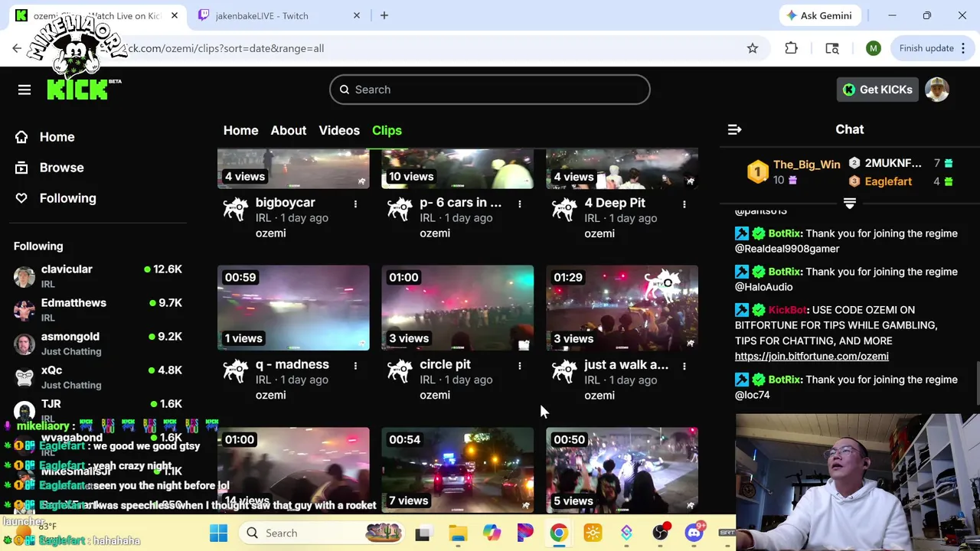This screenshot has width=980, height=551.
Task: Open the Windows Start menu
Action: pos(218,533)
